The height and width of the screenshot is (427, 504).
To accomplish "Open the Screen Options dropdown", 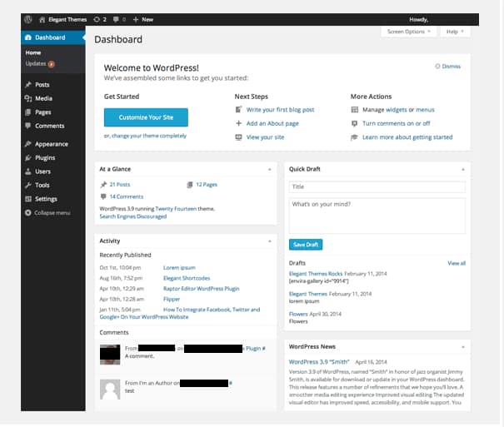I will [408, 32].
